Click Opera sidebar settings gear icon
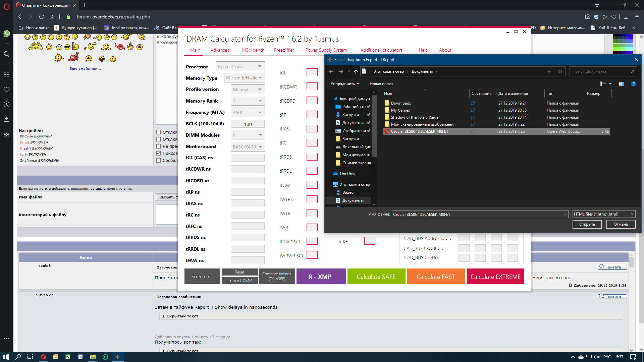The width and height of the screenshot is (644, 362). coord(6,134)
